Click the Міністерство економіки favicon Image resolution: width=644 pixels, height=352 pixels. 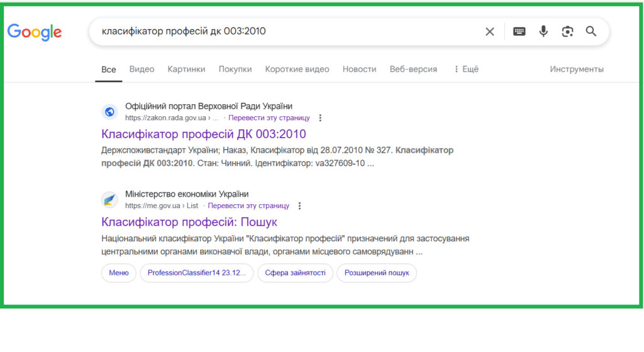109,199
